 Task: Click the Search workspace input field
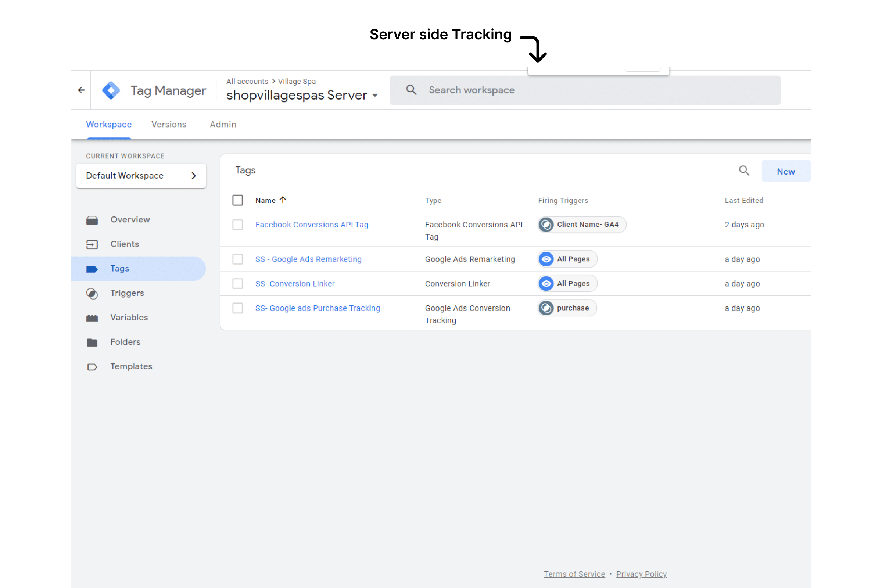coord(585,90)
